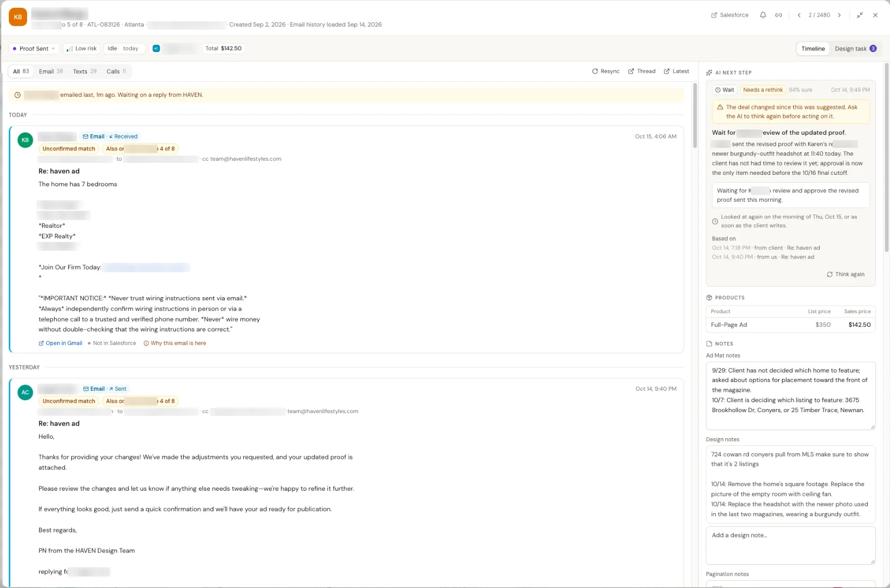
Task: Switch to the Timeline tab
Action: pos(813,48)
